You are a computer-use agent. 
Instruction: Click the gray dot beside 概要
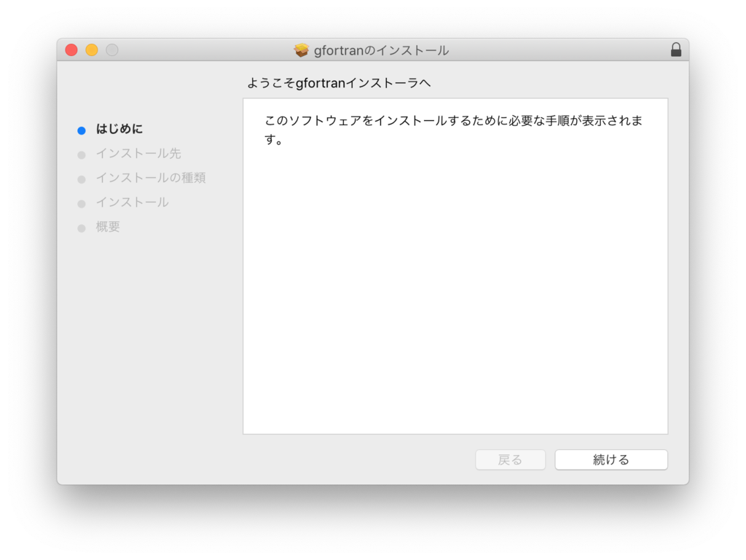pos(81,226)
